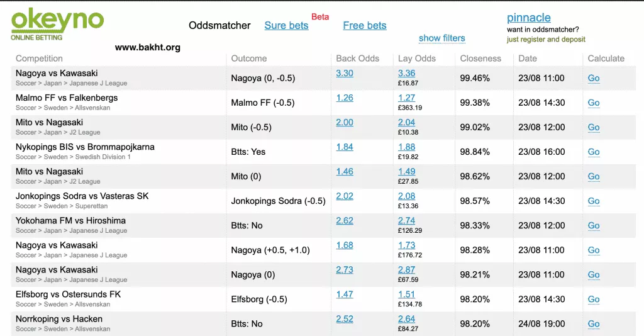
Task: Switch to the Sure bets tab
Action: [286, 26]
